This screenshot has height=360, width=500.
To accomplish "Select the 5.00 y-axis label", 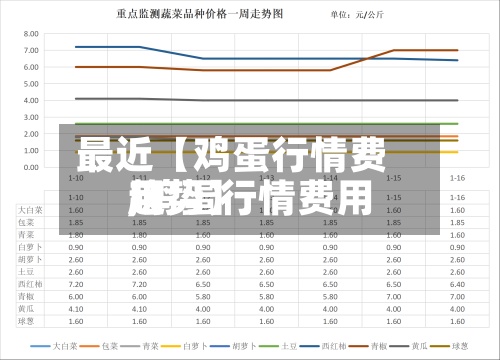I will [x=31, y=84].
